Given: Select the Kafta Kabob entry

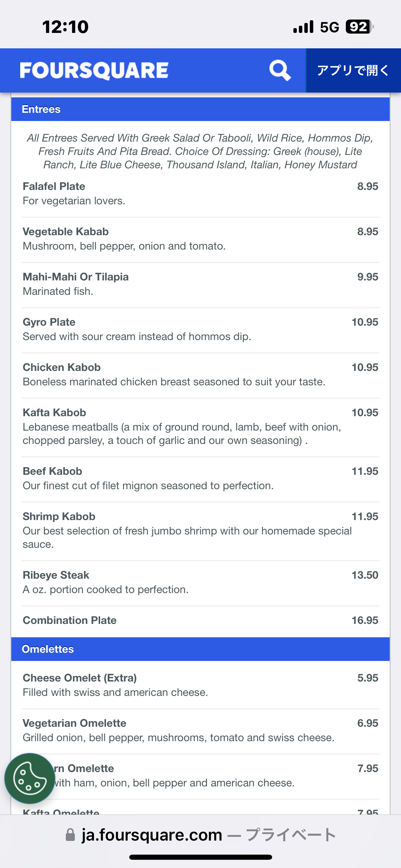Looking at the screenshot, I should click(x=54, y=413).
